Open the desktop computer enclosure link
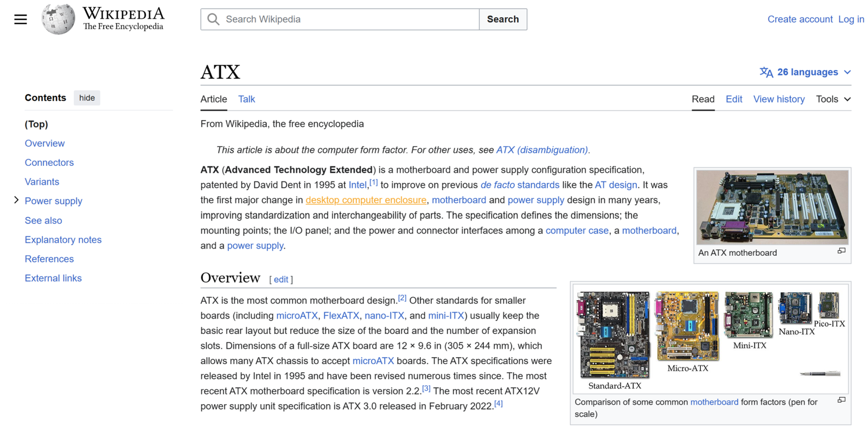This screenshot has width=868, height=427. [x=366, y=200]
